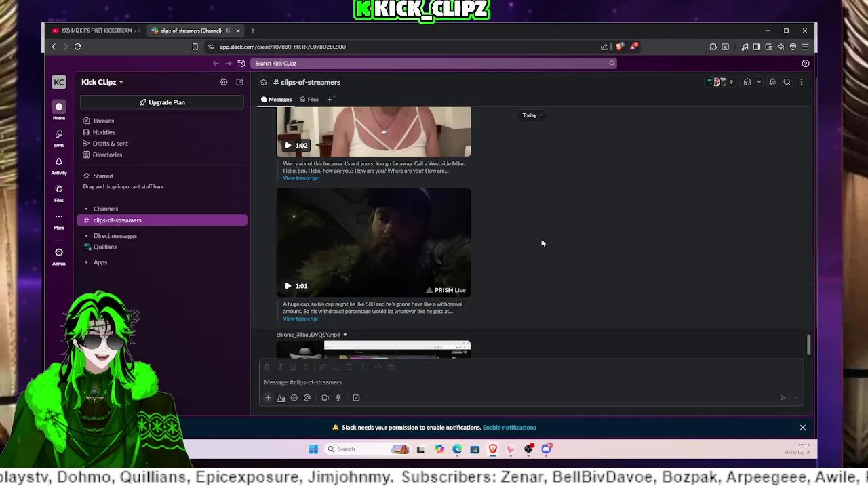Insert a mention with the @ icon
Screen dimensions: 868x488
click(307, 398)
